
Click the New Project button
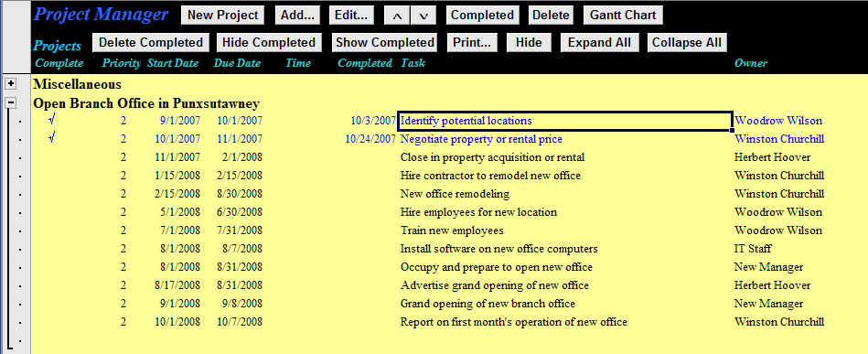coord(222,16)
